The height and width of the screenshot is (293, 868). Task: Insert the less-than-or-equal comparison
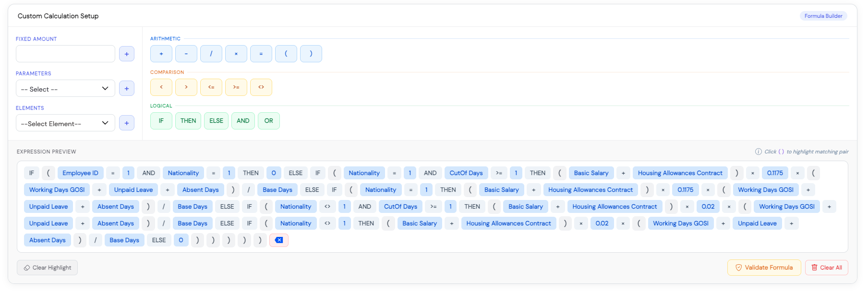(211, 87)
